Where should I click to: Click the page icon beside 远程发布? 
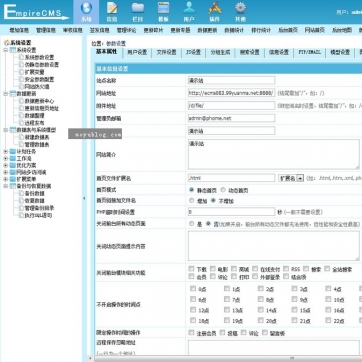tap(21, 123)
